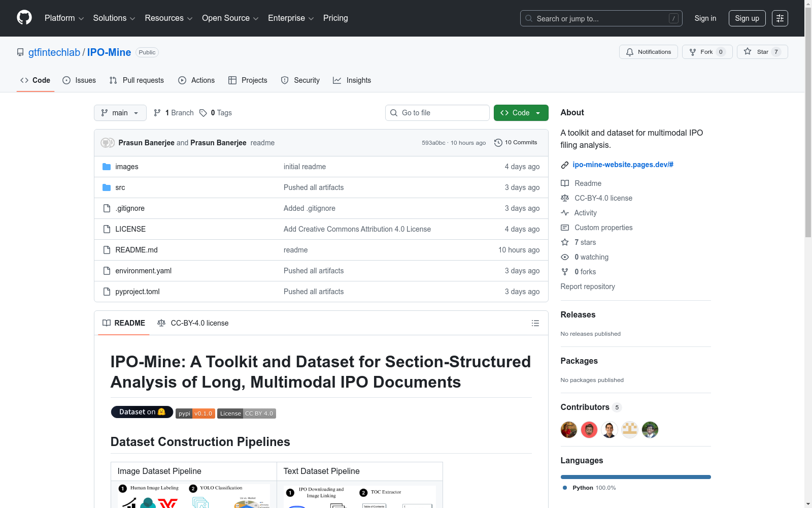This screenshot has height=508, width=812.
Task: Expand the Platform menu
Action: 64,18
